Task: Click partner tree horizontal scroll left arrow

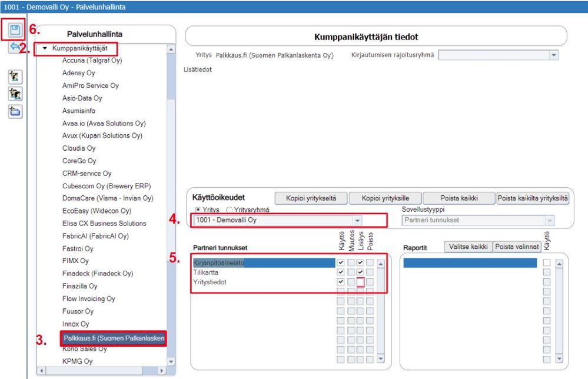Action: [42, 371]
